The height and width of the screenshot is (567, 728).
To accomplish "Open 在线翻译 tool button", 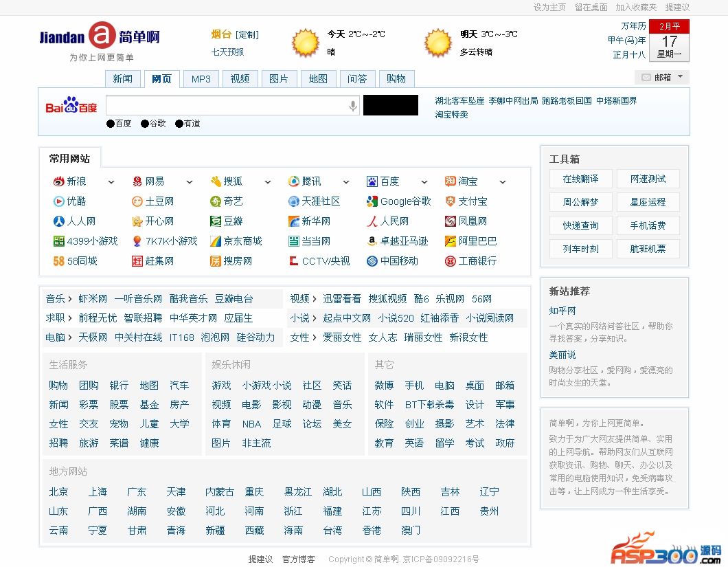I will coord(581,179).
